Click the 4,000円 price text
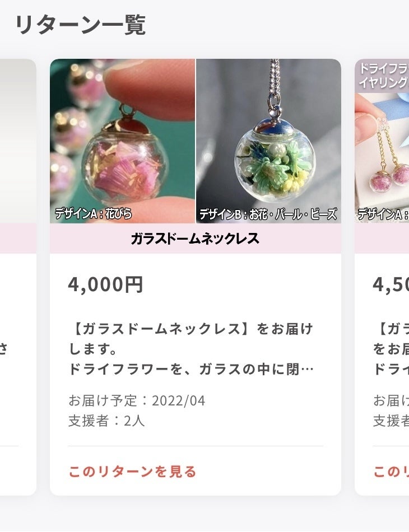 pyautogui.click(x=105, y=284)
